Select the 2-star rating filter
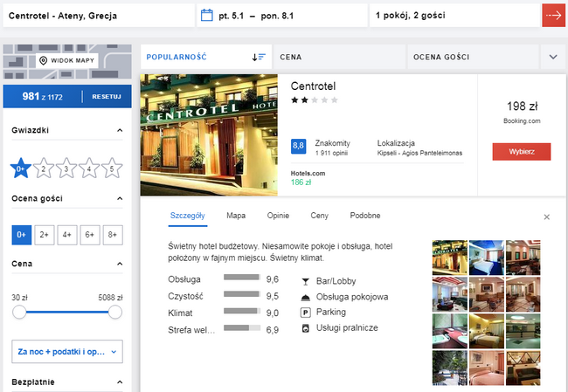 coord(43,168)
